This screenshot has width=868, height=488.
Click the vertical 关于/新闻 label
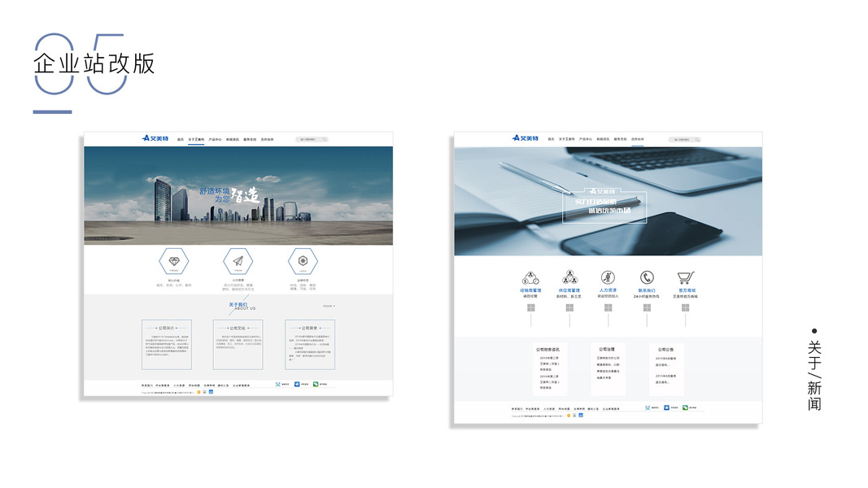814,376
